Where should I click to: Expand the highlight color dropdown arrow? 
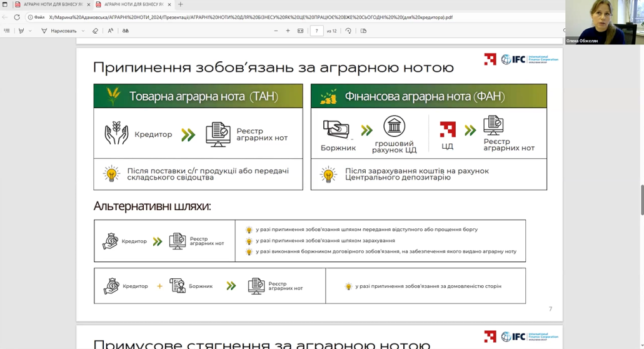[x=30, y=31]
